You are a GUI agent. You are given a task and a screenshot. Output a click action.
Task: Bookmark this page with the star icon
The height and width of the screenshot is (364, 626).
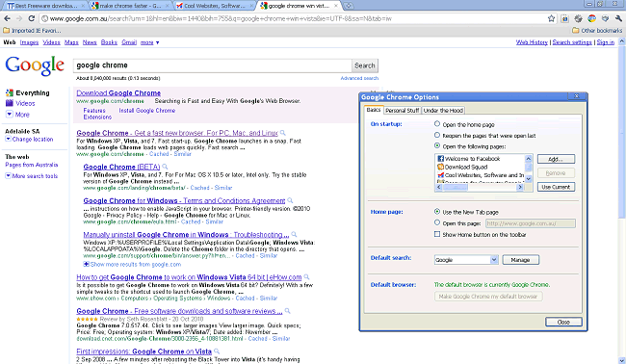[x=551, y=18]
